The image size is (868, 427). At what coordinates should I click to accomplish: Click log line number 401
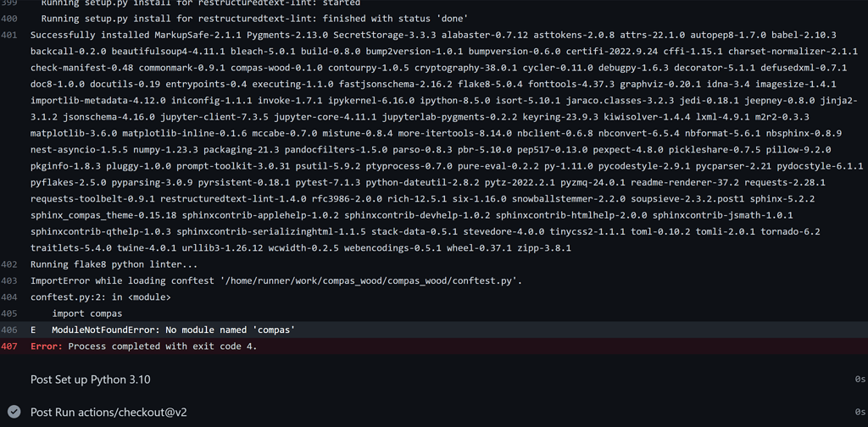point(9,35)
